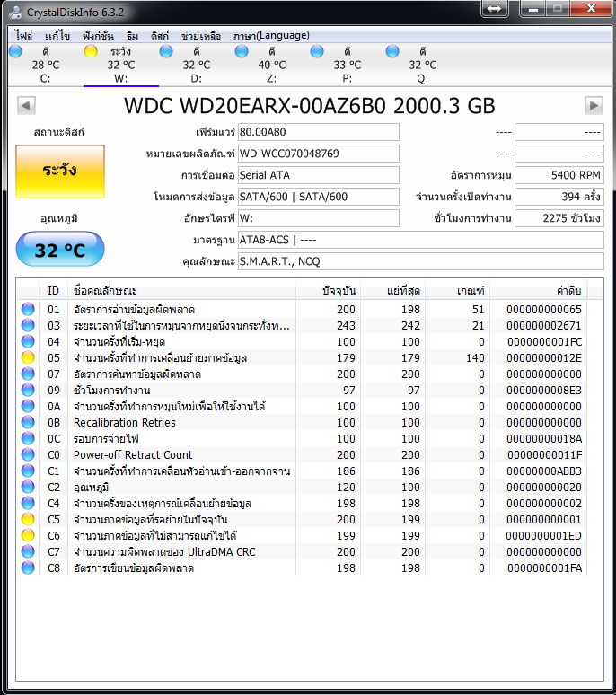Screen dimensions: 616x695
Task: Click the blue status icon of attribute C2
Action: pos(28,487)
